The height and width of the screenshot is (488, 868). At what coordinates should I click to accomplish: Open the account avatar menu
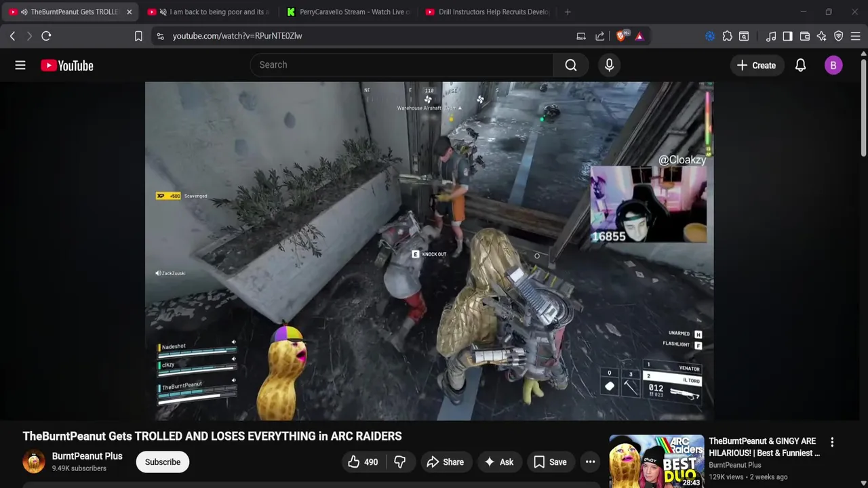pos(833,65)
